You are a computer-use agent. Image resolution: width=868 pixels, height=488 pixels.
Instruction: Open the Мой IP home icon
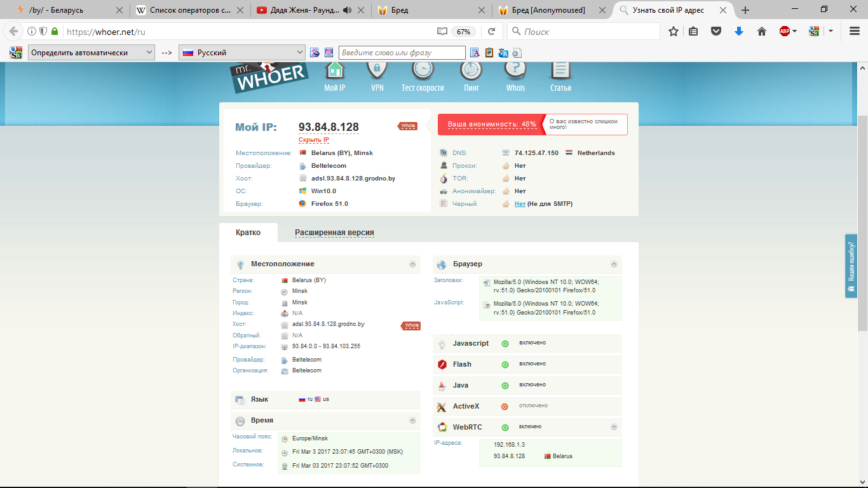pyautogui.click(x=334, y=71)
